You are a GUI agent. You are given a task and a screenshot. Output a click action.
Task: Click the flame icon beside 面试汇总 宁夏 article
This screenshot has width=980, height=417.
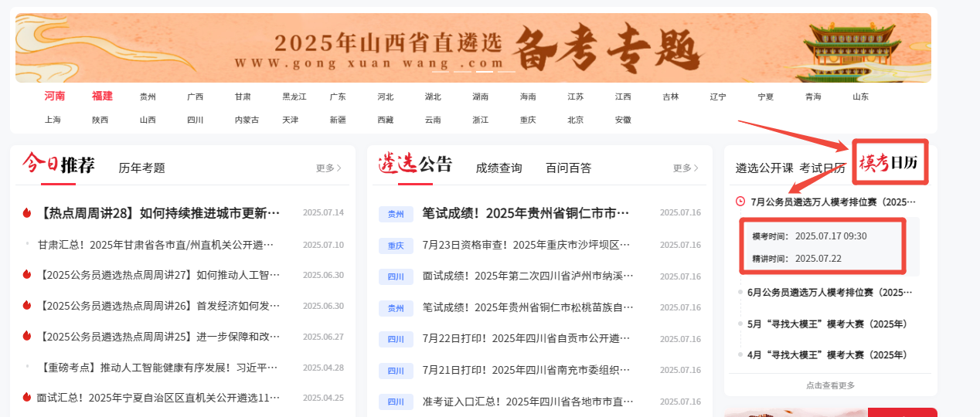pos(26,398)
